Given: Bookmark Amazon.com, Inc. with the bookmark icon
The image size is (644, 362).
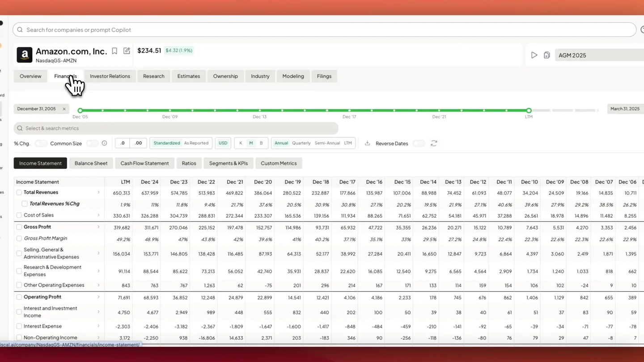Looking at the screenshot, I should pyautogui.click(x=114, y=51).
